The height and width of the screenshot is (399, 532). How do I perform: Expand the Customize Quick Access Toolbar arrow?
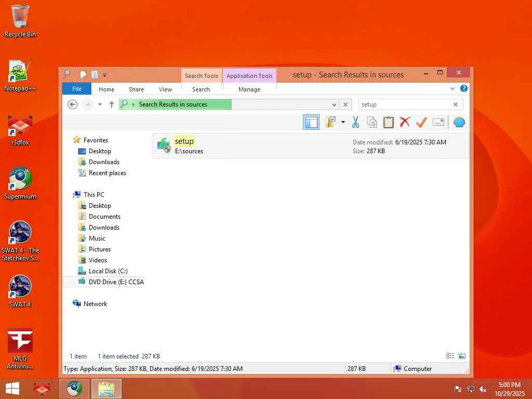[x=105, y=75]
